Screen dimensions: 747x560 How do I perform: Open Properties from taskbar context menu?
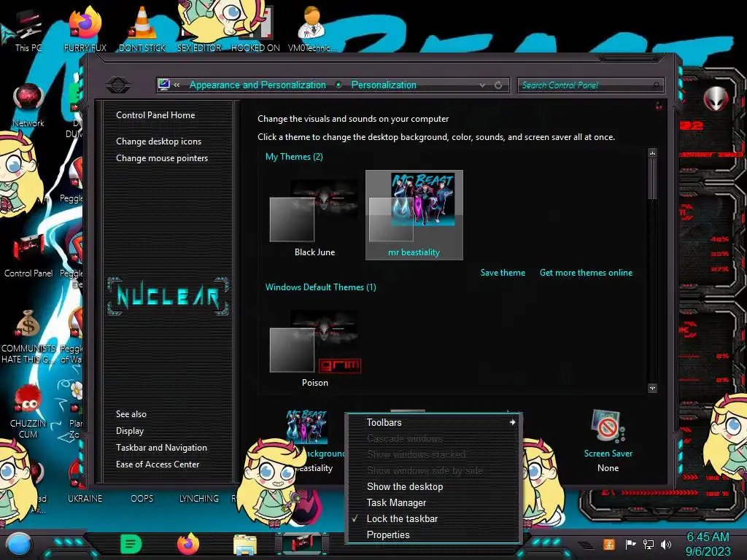(x=388, y=534)
